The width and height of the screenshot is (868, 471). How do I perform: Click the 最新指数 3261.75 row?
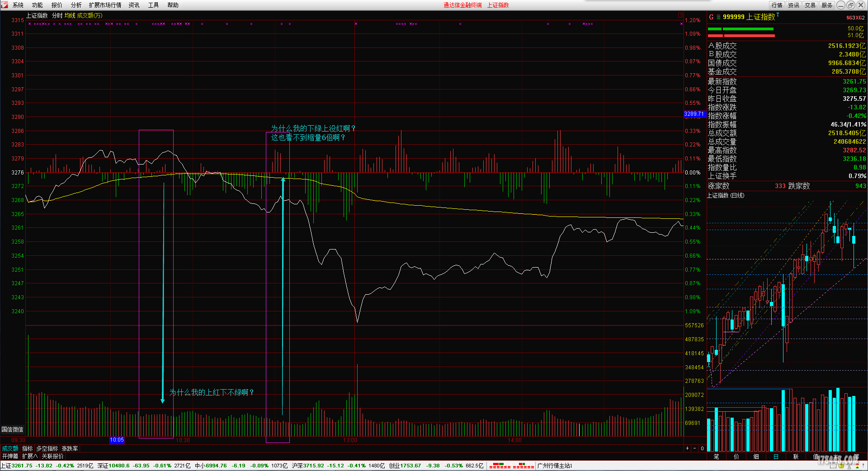(787, 81)
